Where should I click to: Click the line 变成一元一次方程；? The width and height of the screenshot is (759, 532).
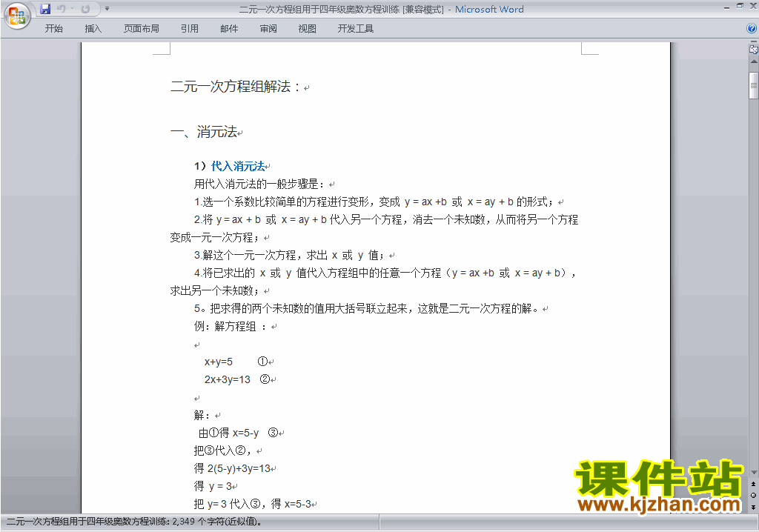214,238
